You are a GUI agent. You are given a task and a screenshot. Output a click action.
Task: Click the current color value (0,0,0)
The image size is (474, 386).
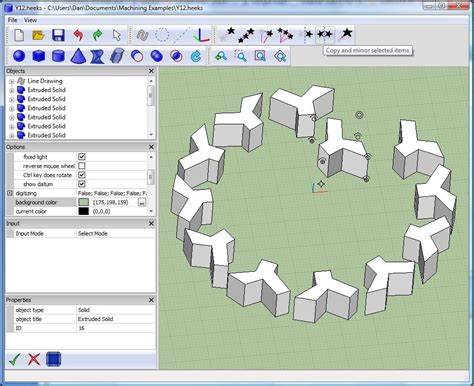tap(101, 211)
